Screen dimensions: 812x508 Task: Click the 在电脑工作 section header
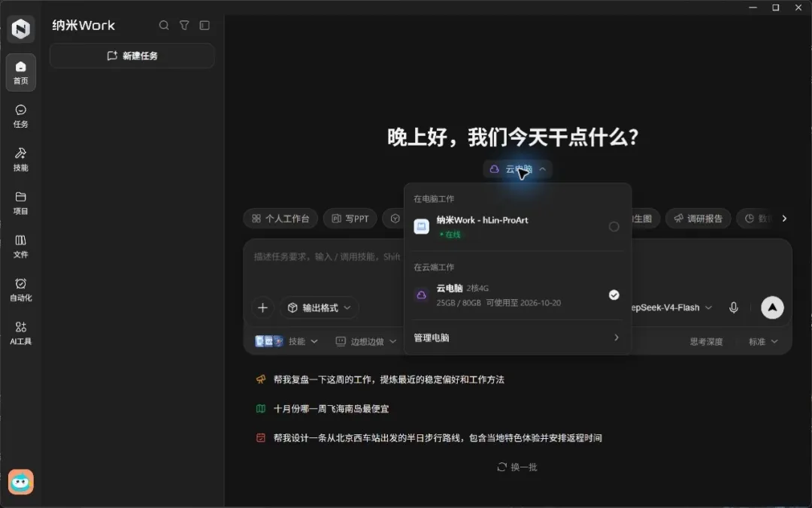[x=434, y=199]
